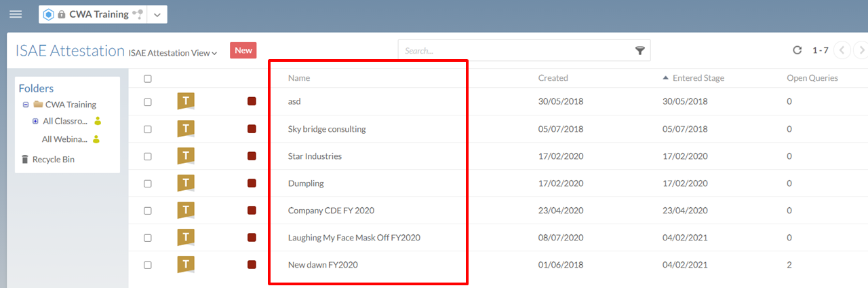Image resolution: width=868 pixels, height=288 pixels.
Task: Click the T template icon for asd
Action: 186,101
